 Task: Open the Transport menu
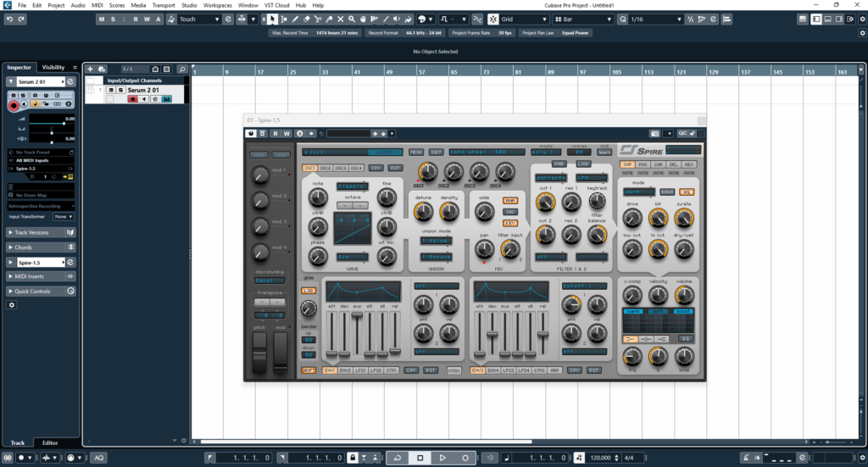click(164, 5)
